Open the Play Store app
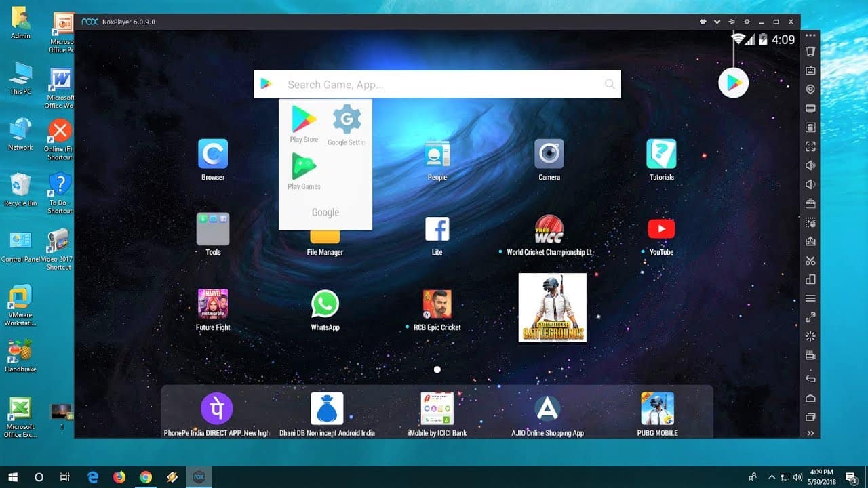The width and height of the screenshot is (868, 488). pos(303,122)
